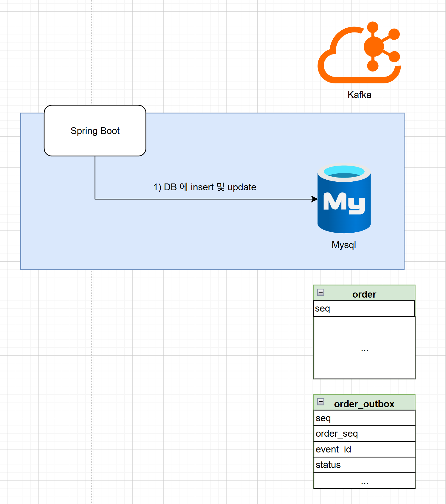The width and height of the screenshot is (446, 504).
Task: Select the order_seq row
Action: (364, 433)
